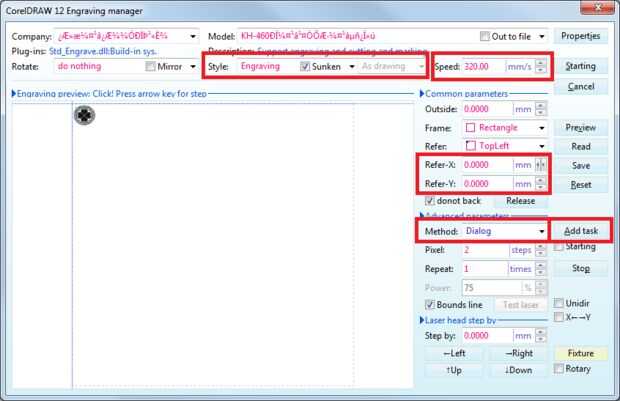Open the Refer TopLeft dropdown
The width and height of the screenshot is (620, 401).
click(x=542, y=146)
